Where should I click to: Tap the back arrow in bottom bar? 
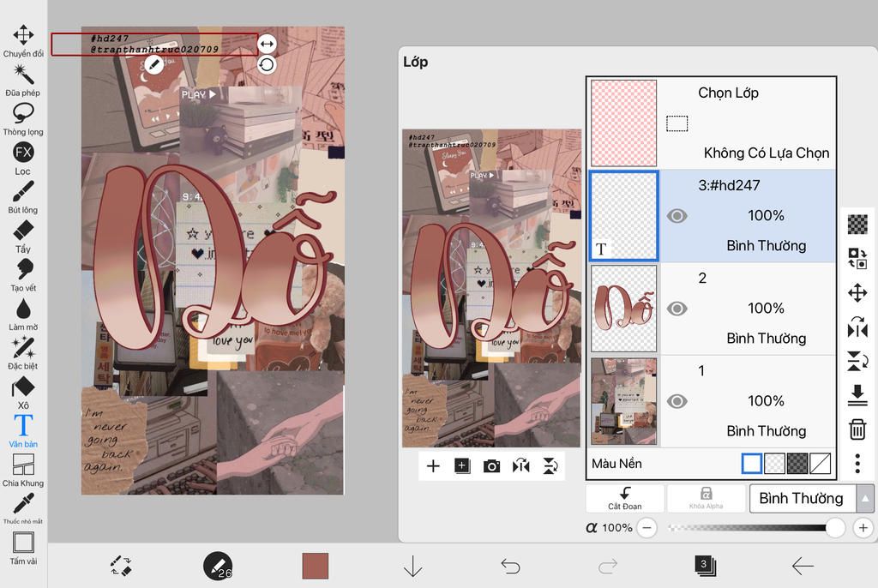(x=803, y=567)
